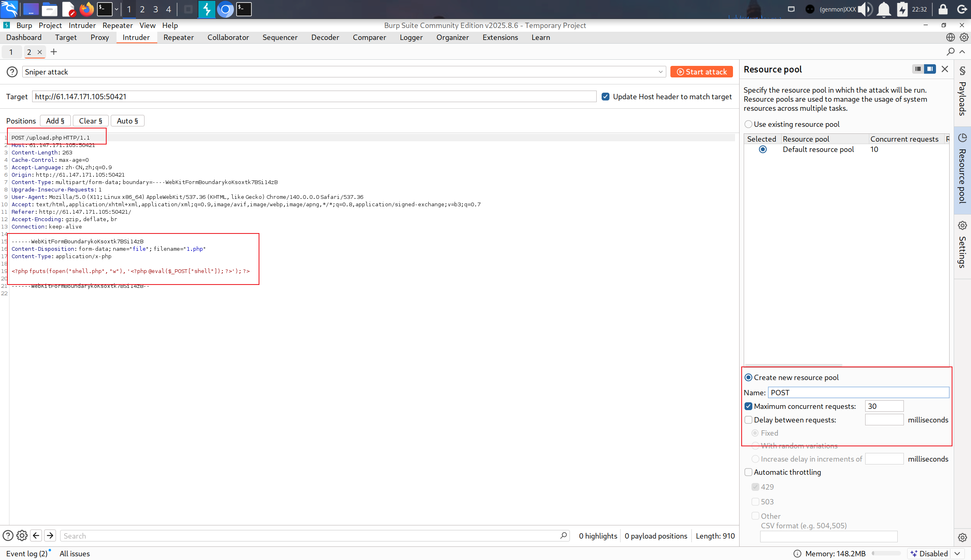Go to previous search match arrow

36,536
